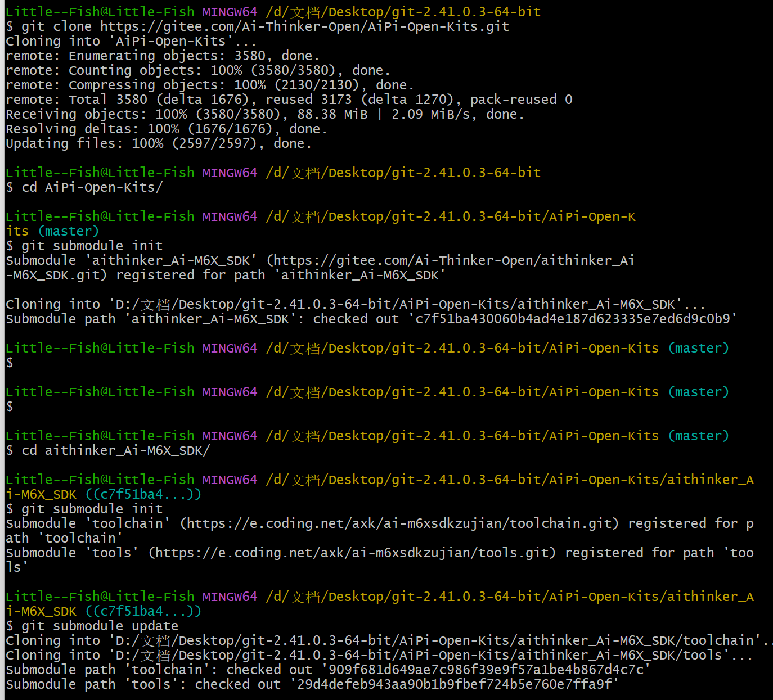Click the 'toolchain' checked out '909f681d649ae7c986f39e9f57a1be4b867d4c7c' line
773x700 pixels.
coord(329,670)
